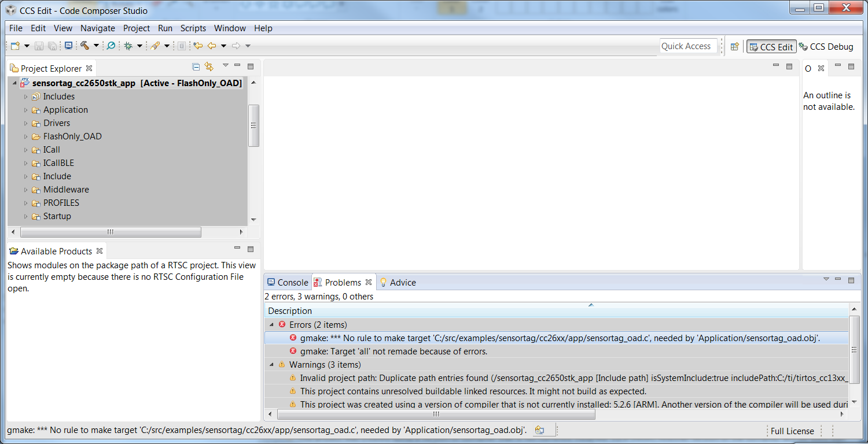Expand the Includes folder

(x=26, y=97)
